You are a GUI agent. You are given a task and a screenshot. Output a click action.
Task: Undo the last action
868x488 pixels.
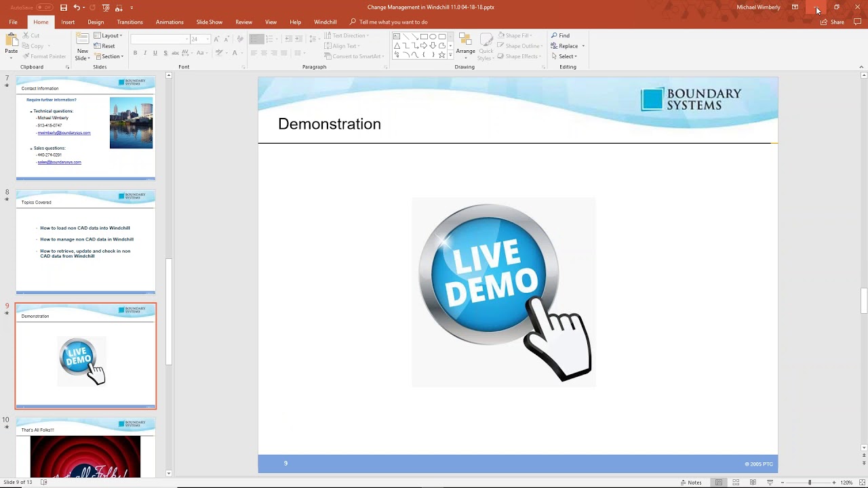[77, 7]
